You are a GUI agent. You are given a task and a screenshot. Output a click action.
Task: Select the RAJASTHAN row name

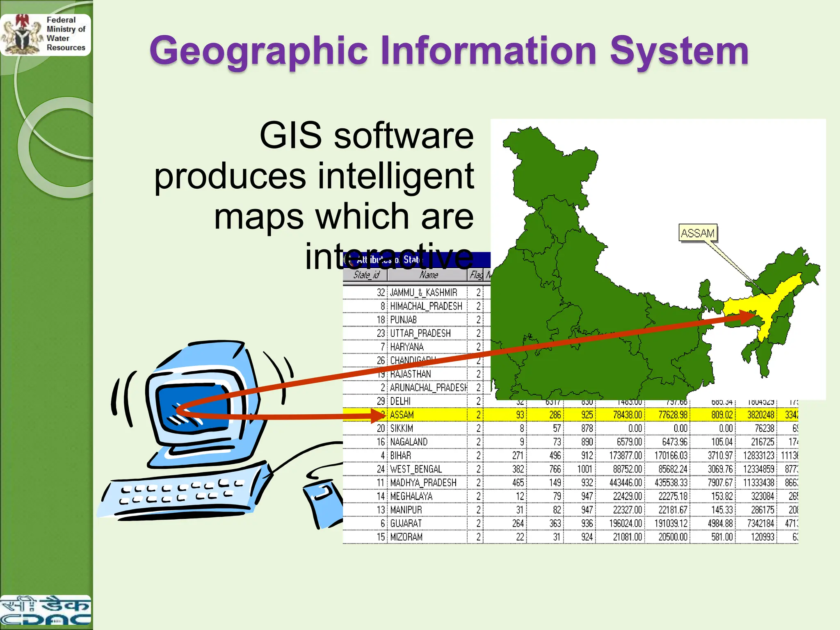click(410, 374)
